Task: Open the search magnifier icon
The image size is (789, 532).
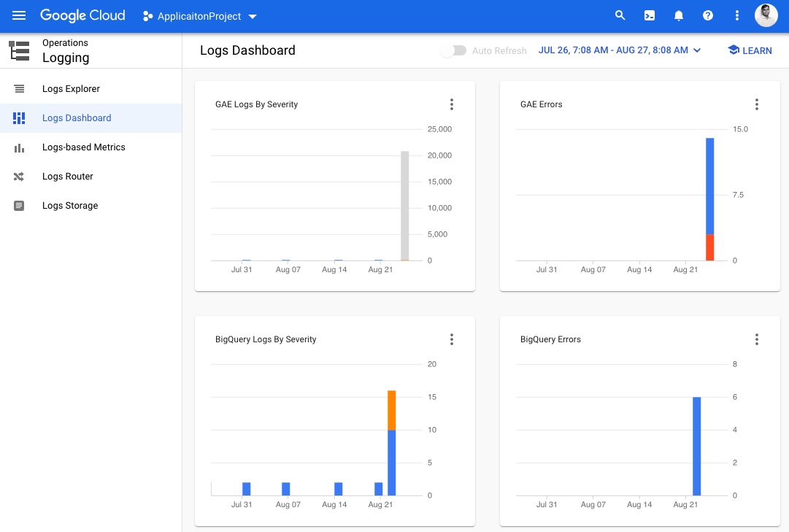Action: click(x=620, y=15)
